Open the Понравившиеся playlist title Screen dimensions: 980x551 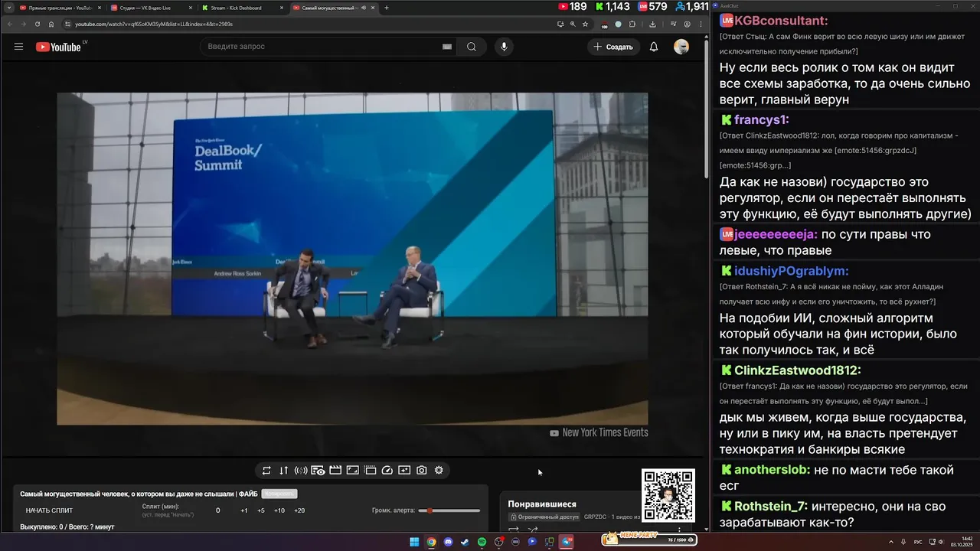542,504
